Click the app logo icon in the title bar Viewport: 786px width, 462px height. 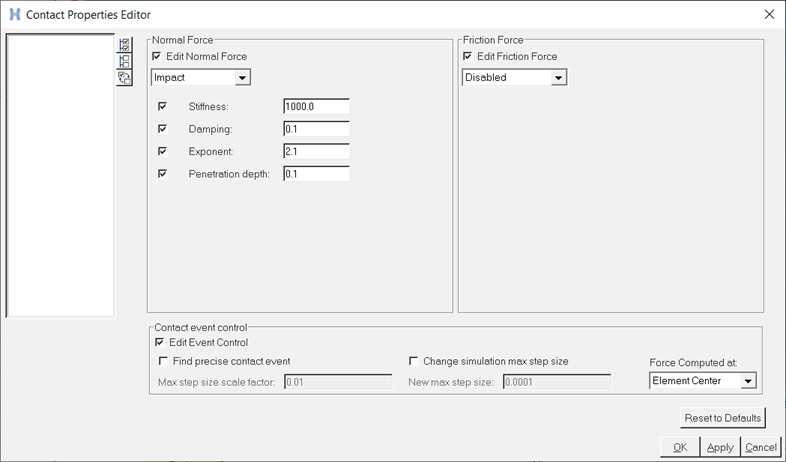(15, 15)
